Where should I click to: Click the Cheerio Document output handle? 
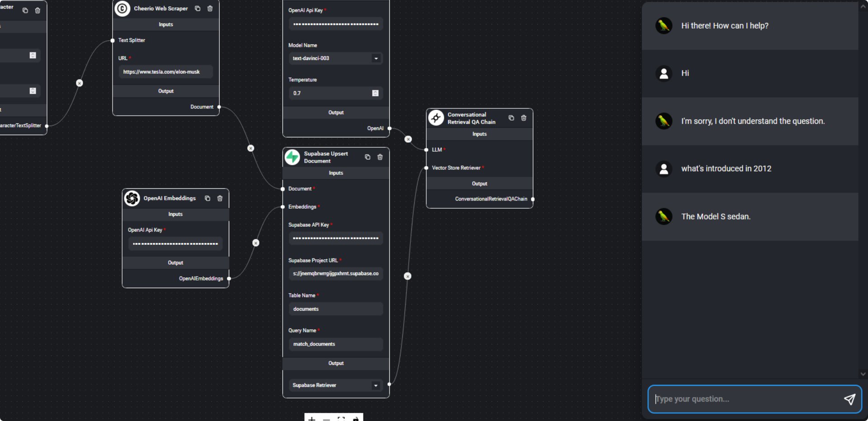[x=219, y=107]
